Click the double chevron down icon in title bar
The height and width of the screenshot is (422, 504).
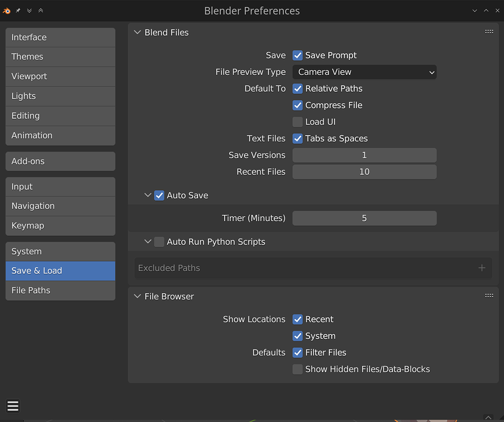[x=29, y=11]
